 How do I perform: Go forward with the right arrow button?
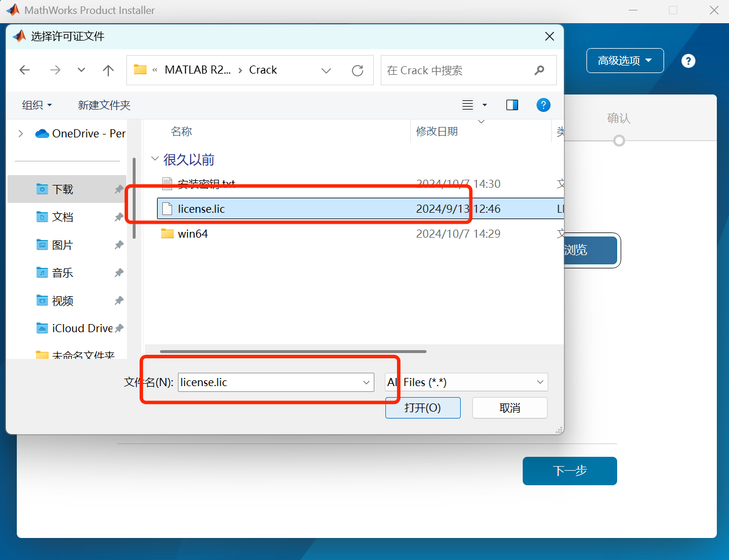tap(55, 70)
